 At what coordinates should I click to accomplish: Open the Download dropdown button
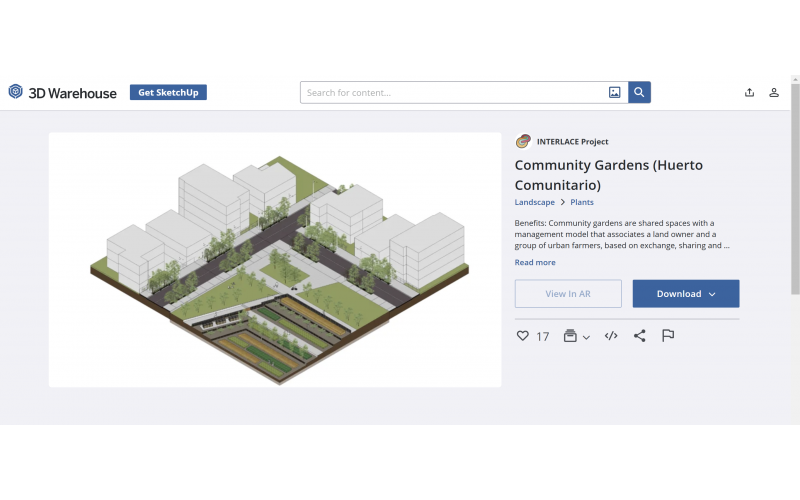coord(686,293)
